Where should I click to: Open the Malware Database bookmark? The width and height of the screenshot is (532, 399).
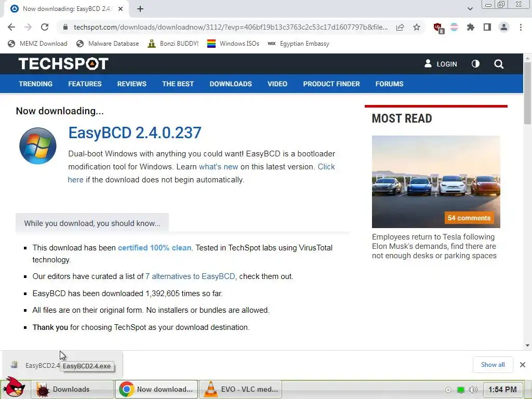tap(108, 44)
